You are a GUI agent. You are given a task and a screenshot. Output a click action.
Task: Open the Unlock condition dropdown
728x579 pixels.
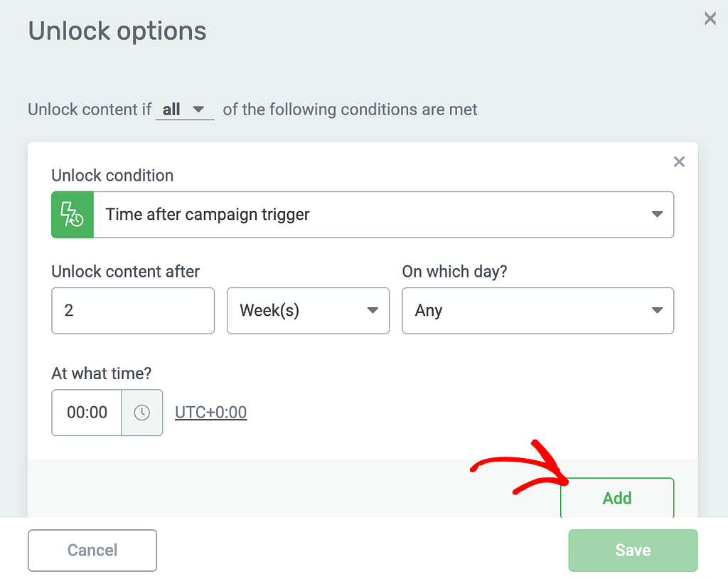point(363,215)
